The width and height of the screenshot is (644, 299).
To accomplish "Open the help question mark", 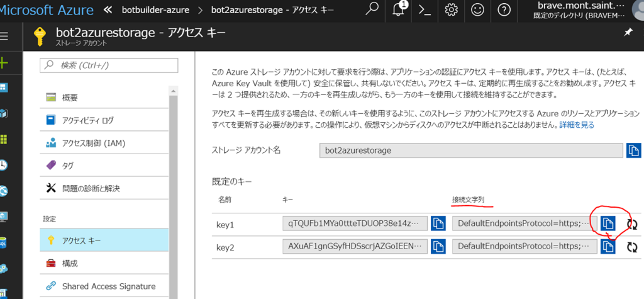I will coord(504,10).
